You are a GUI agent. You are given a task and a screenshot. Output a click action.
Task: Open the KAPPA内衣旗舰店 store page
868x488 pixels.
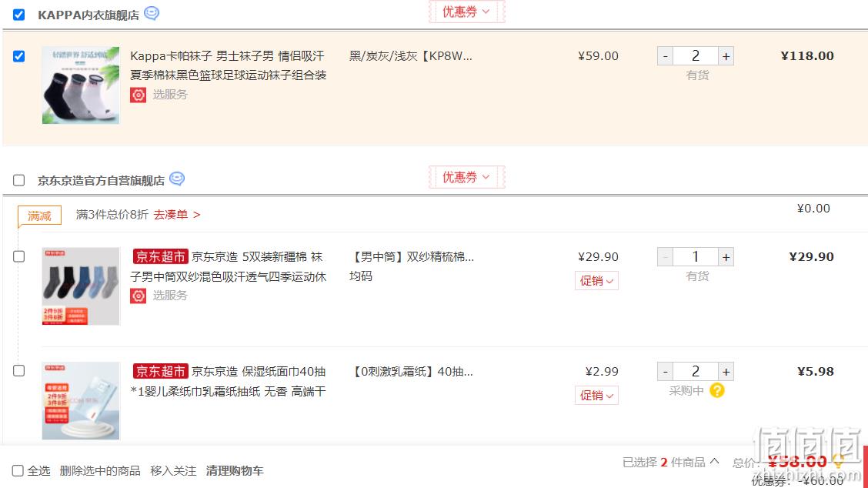tap(88, 15)
